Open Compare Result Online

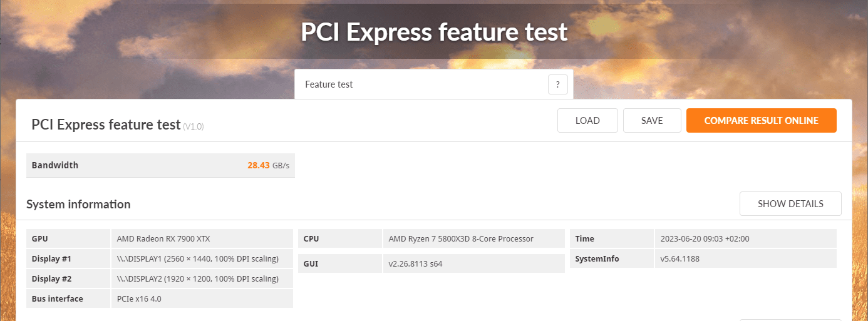pos(761,121)
